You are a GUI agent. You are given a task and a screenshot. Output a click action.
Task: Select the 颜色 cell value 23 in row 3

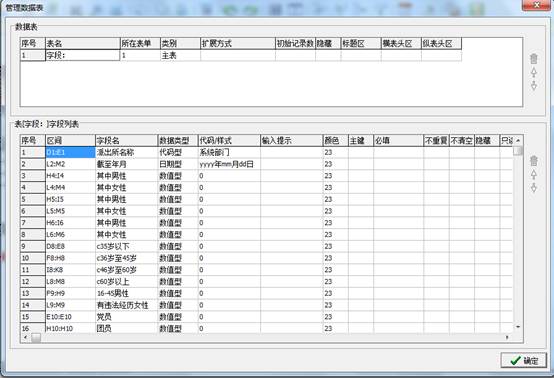tap(335, 176)
